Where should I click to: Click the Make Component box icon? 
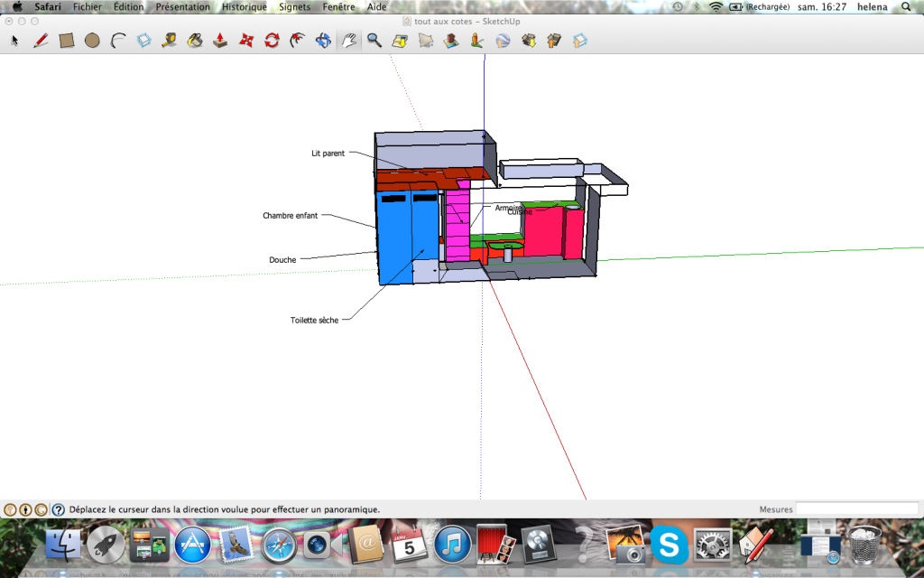(x=143, y=41)
